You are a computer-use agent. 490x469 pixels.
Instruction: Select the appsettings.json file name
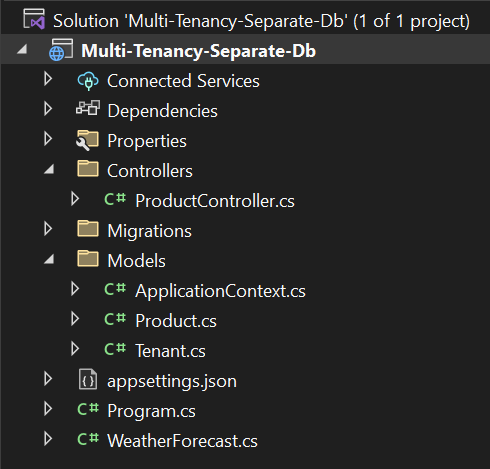pos(172,381)
